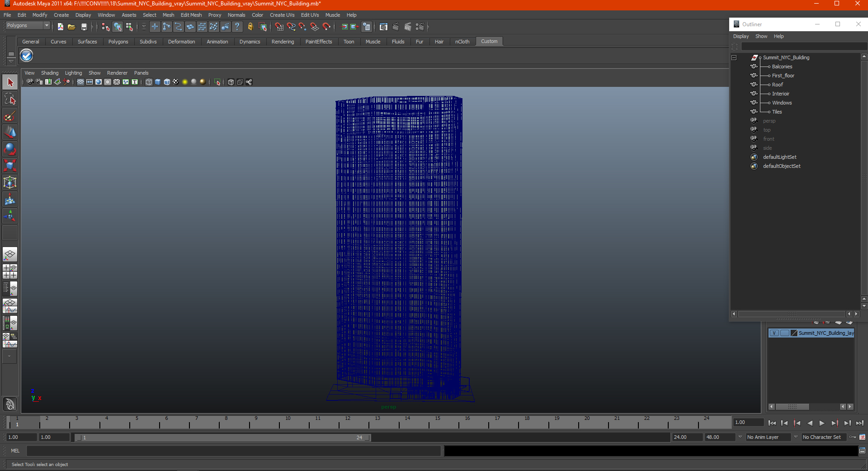Play animation forward

pos(822,423)
